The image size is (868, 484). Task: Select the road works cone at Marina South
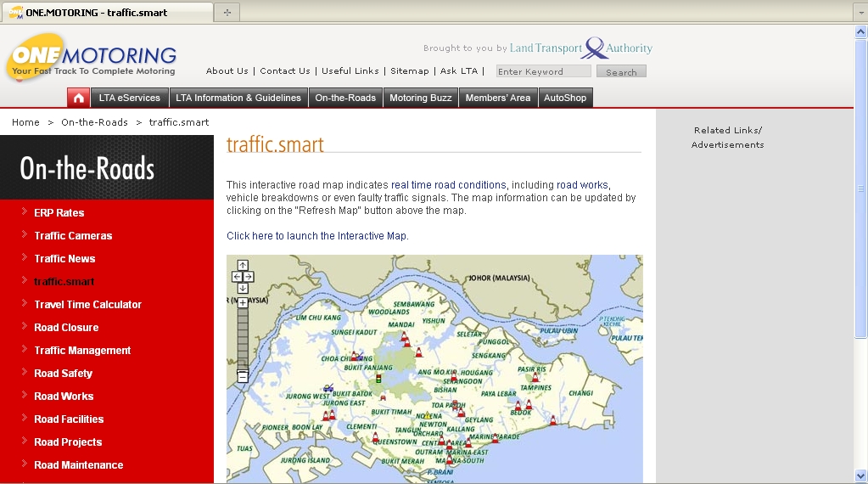450,459
